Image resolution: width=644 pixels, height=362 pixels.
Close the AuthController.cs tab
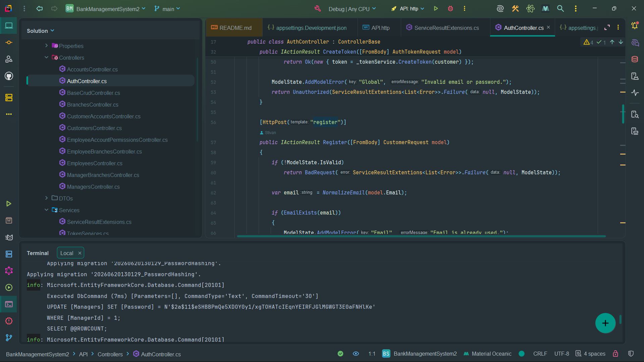click(x=548, y=27)
